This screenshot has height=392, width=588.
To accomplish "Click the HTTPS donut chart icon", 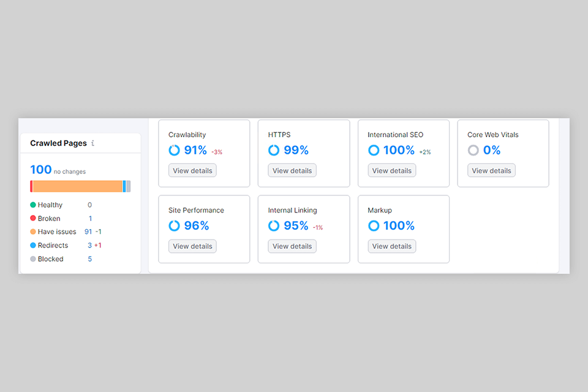I will [x=274, y=150].
